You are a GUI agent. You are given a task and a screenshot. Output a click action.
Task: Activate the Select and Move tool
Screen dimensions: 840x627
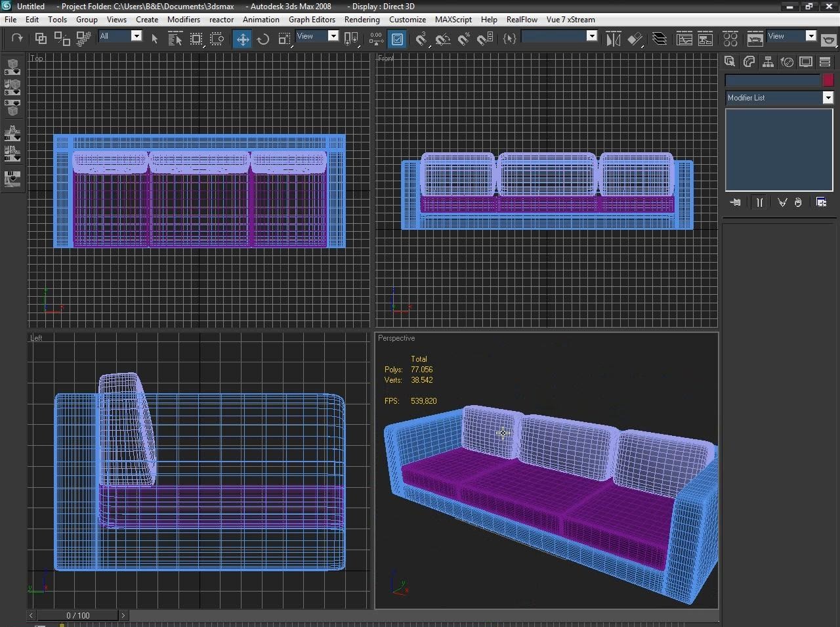[x=243, y=39]
